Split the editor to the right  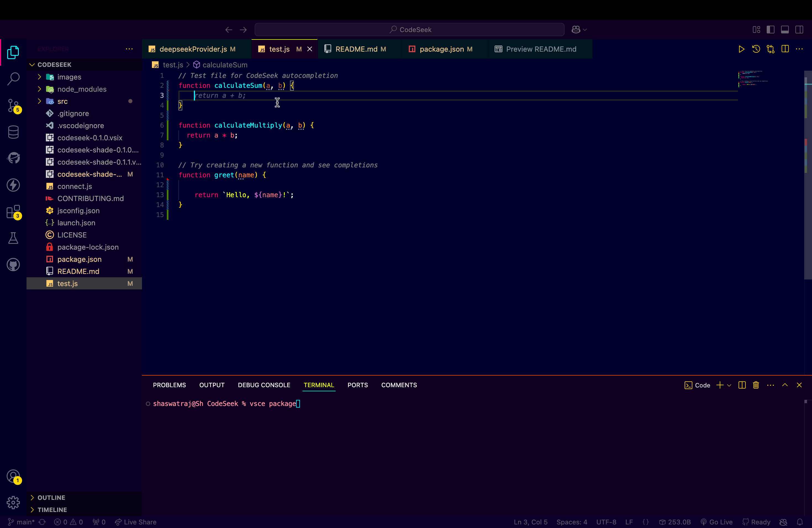pyautogui.click(x=785, y=49)
